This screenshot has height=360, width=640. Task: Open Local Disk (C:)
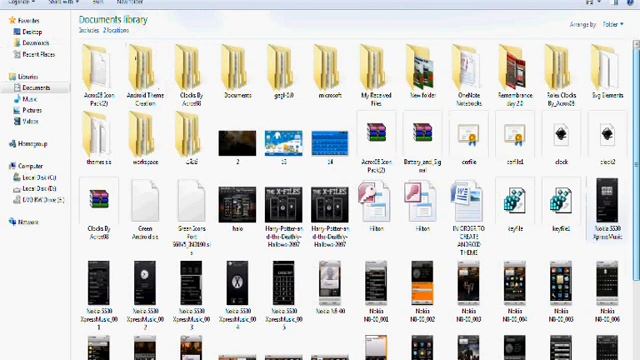tap(39, 178)
